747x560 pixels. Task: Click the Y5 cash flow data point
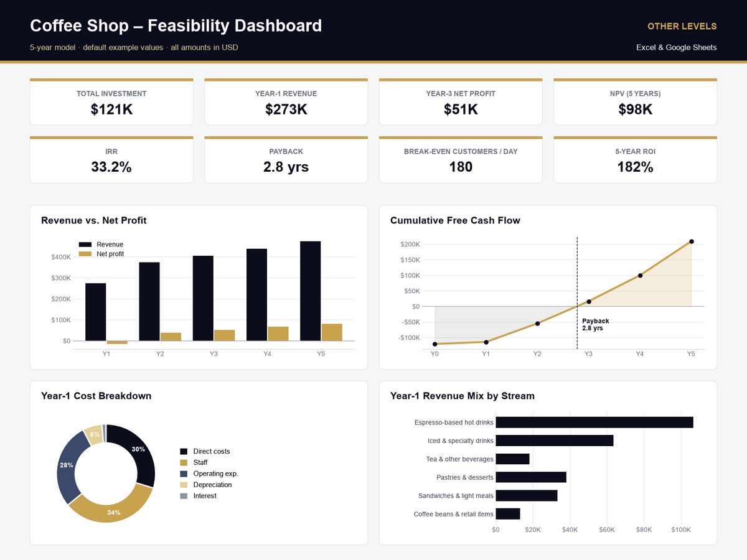[692, 241]
